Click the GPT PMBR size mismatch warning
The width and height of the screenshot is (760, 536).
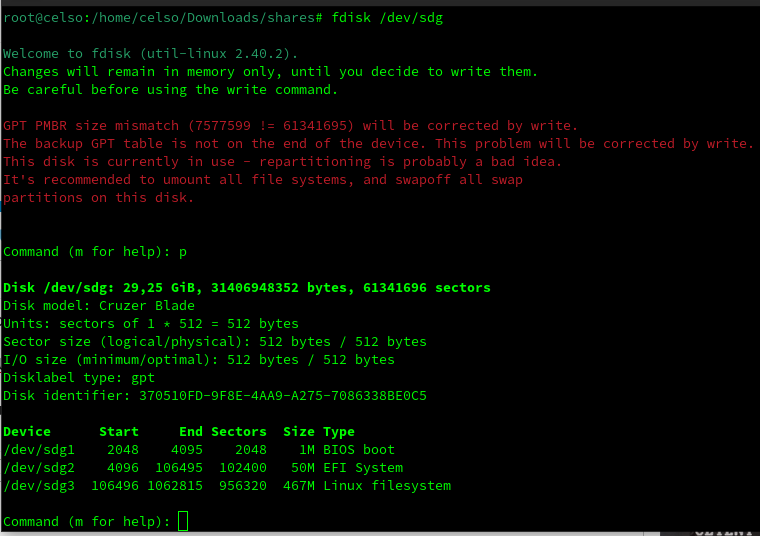pyautogui.click(x=290, y=126)
